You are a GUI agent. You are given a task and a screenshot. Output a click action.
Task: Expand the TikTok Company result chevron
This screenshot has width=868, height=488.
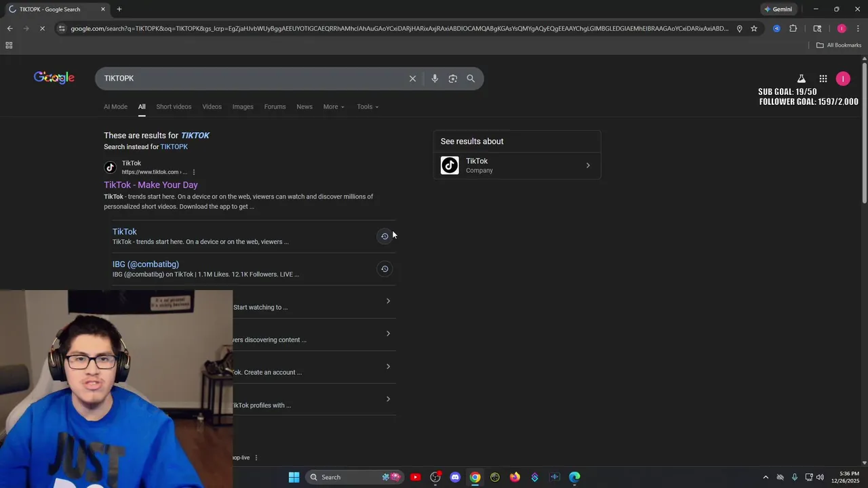click(588, 165)
